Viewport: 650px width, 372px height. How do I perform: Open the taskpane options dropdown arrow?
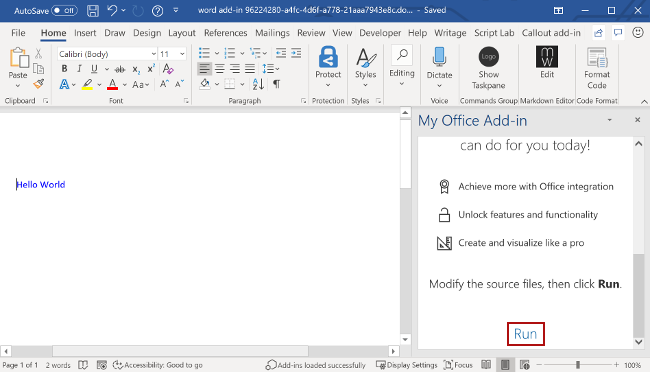(x=609, y=120)
